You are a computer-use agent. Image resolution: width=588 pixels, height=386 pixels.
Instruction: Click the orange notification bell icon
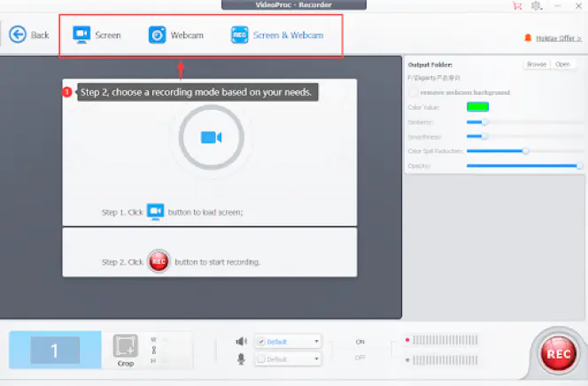[528, 38]
